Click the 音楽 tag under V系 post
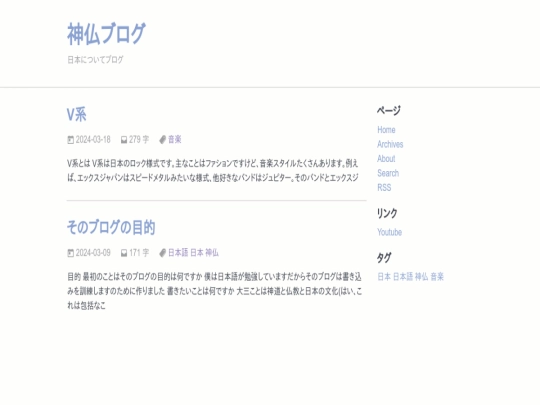540x405 pixels. pyautogui.click(x=175, y=139)
